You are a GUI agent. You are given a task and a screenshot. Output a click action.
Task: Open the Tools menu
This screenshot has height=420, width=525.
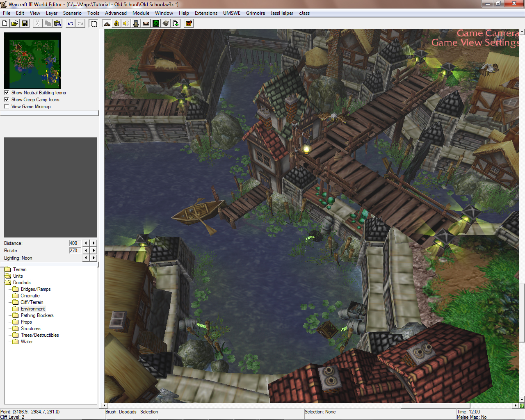94,13
